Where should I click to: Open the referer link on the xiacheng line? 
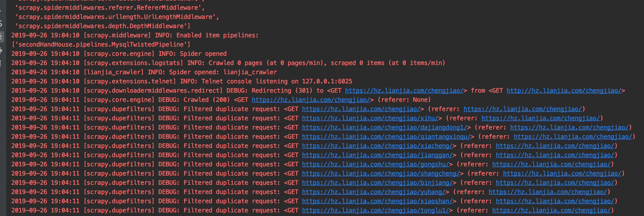(555, 146)
